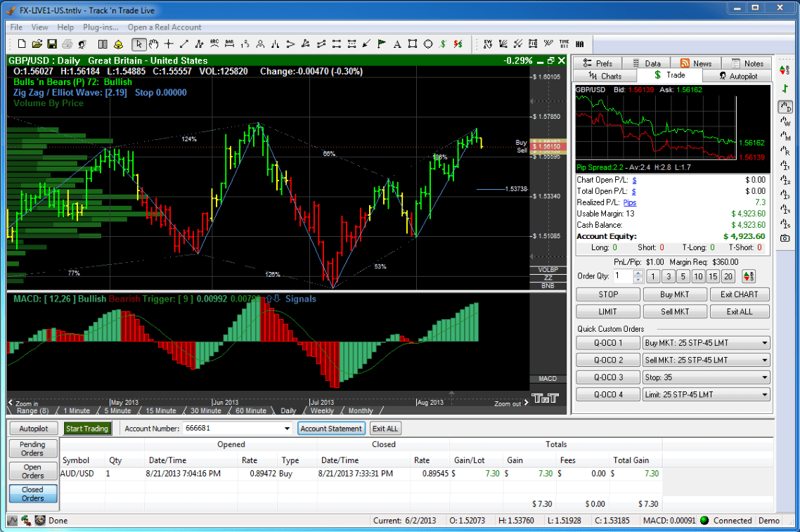Image resolution: width=800 pixels, height=532 pixels.
Task: Click the Zoom out control on the chart
Action: click(508, 403)
